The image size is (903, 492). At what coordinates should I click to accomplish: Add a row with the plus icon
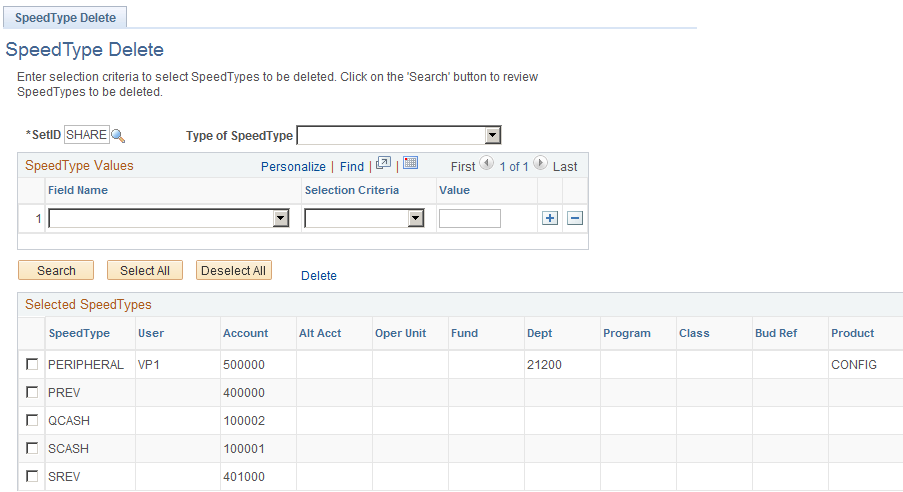[550, 218]
